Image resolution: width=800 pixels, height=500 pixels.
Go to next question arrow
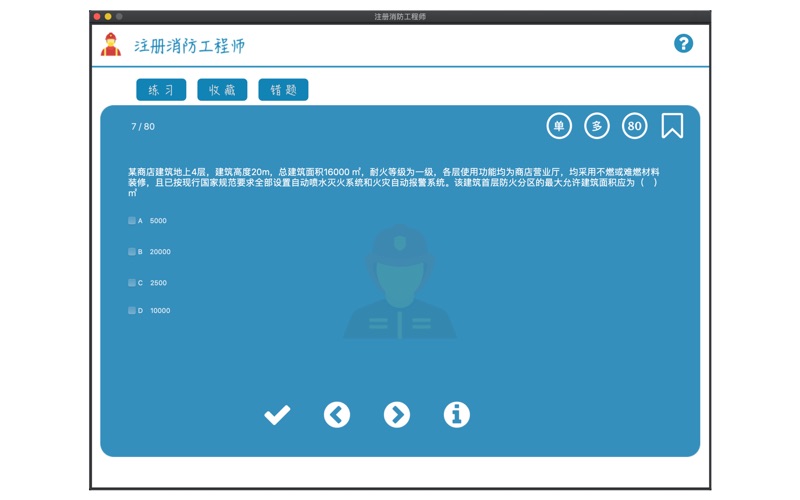click(x=397, y=414)
